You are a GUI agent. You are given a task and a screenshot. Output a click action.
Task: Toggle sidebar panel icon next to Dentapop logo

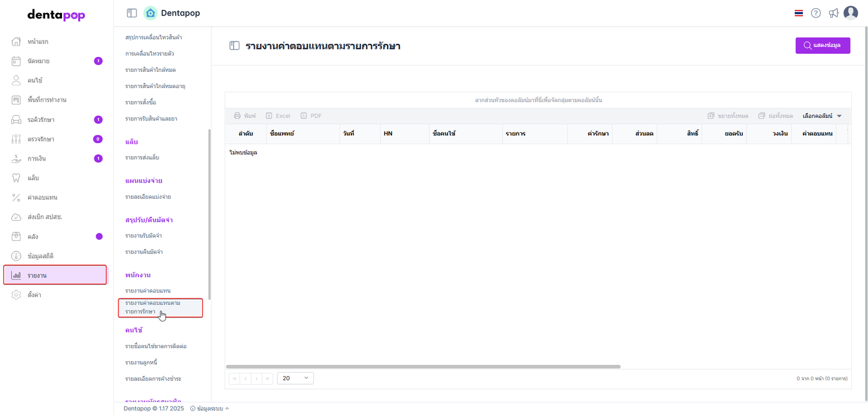click(x=131, y=13)
